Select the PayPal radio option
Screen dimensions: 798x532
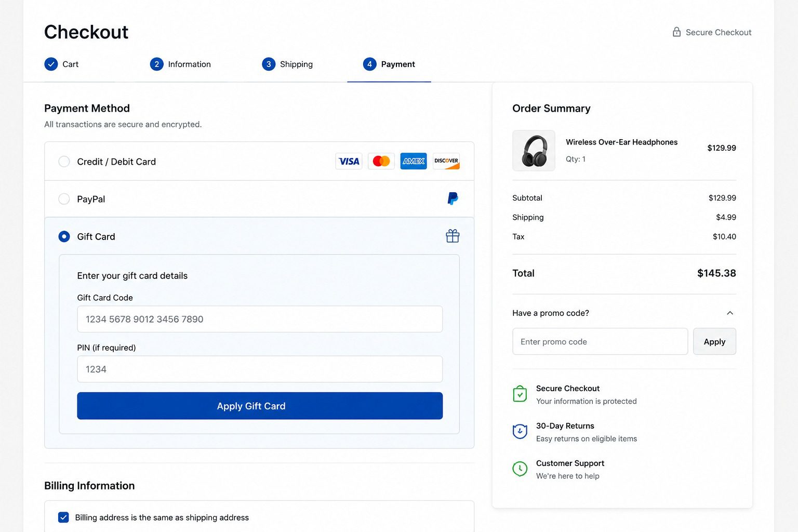tap(64, 199)
